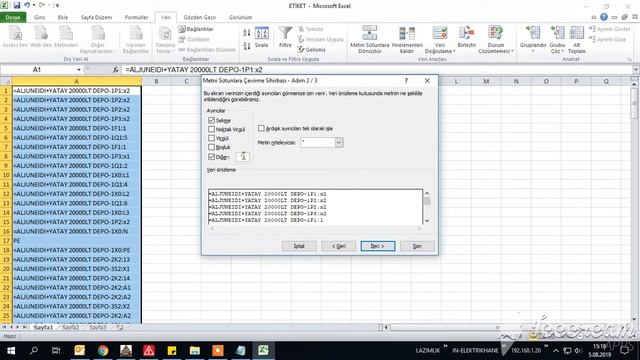640x360 pixels.
Task: Open Tümünü Yenile dropdown
Action: tap(165, 39)
